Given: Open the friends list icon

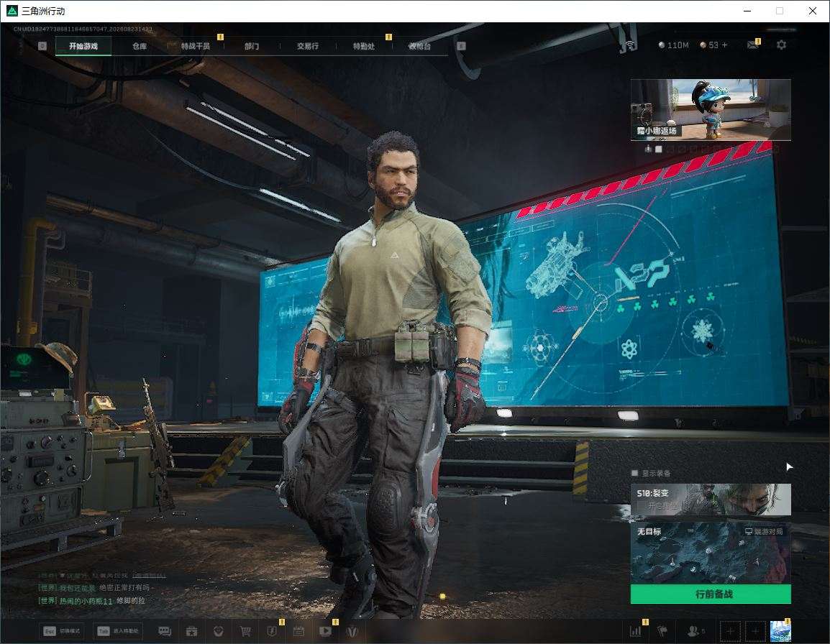Looking at the screenshot, I should pyautogui.click(x=695, y=631).
